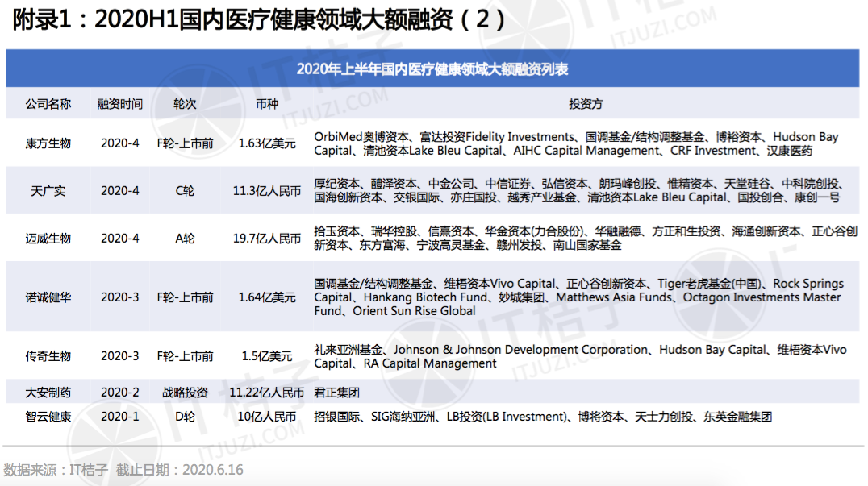Click investor list starting with 礼来亚洲基金
The height and width of the screenshot is (486, 868).
[x=580, y=356]
